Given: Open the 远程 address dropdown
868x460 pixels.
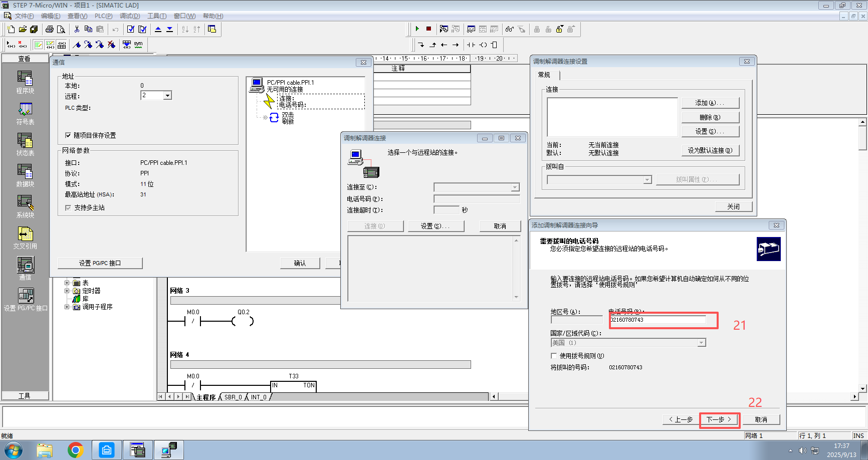Looking at the screenshot, I should 167,96.
